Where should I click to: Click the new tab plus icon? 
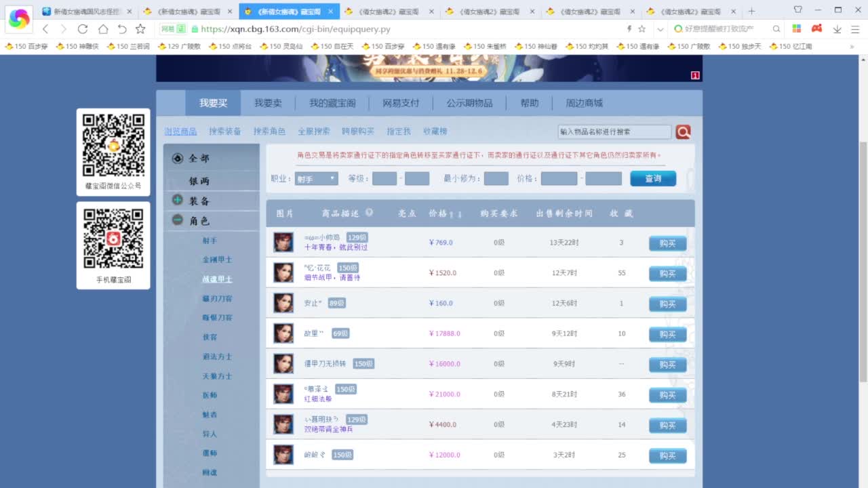tap(751, 12)
